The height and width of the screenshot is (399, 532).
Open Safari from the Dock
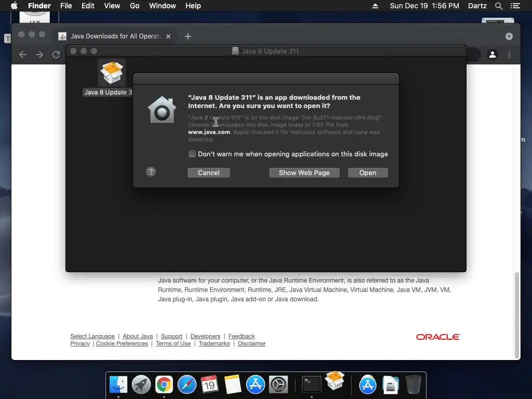187,385
